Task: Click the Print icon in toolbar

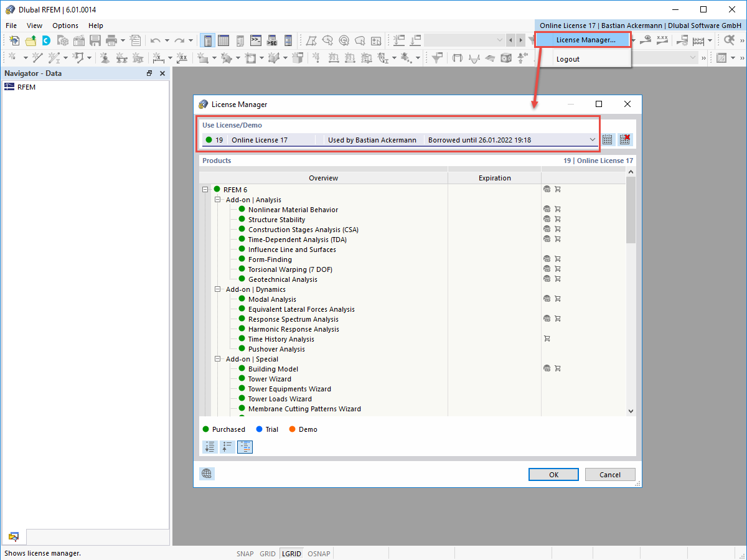Action: [112, 39]
